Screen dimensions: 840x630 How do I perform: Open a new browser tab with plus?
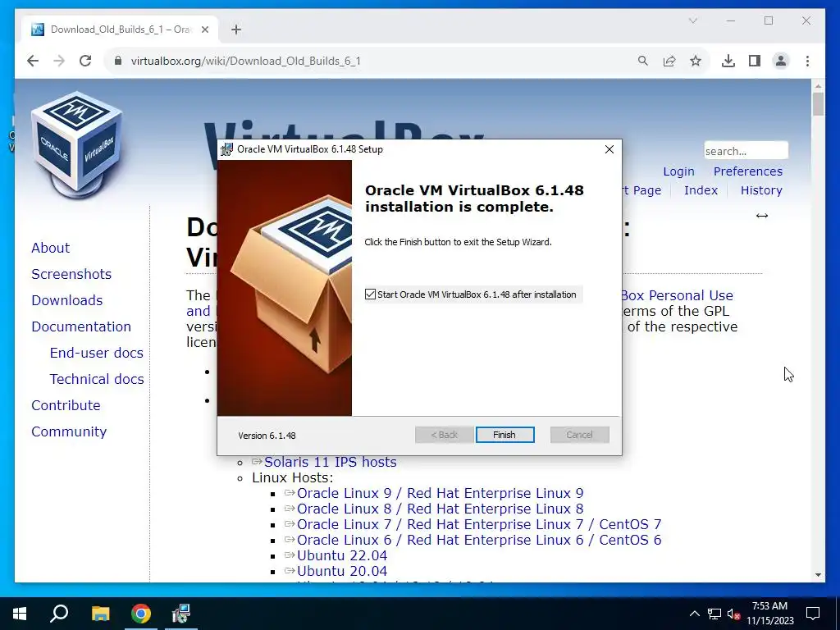(236, 30)
